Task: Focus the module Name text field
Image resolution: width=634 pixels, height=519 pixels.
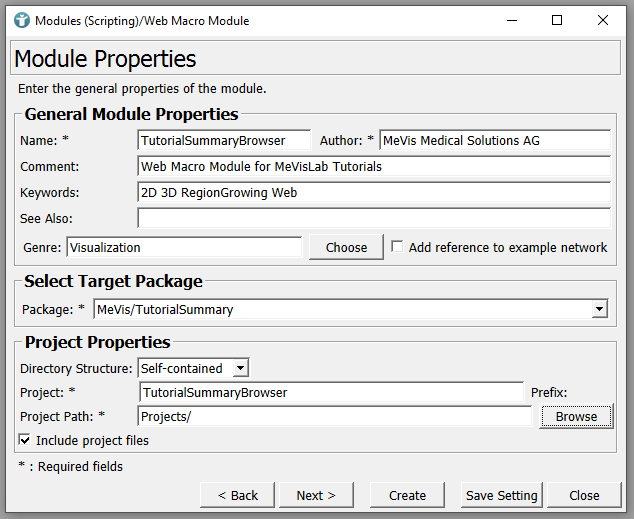Action: (x=225, y=141)
